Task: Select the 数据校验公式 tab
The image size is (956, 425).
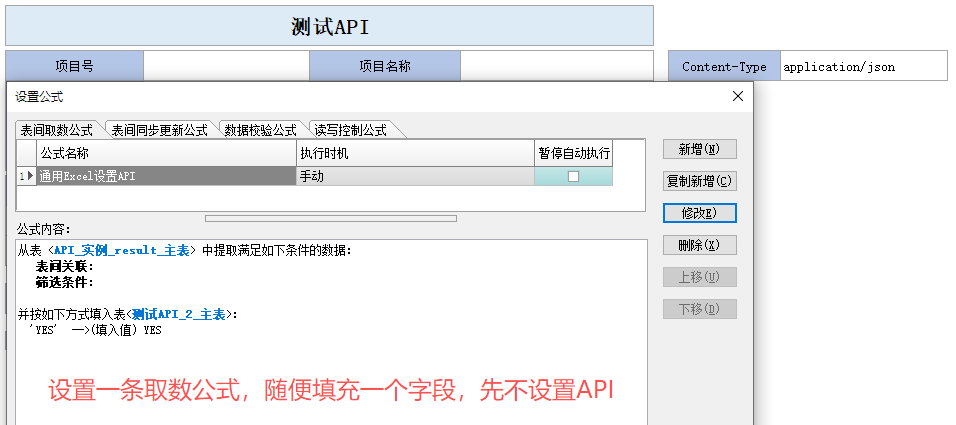Action: pos(260,130)
